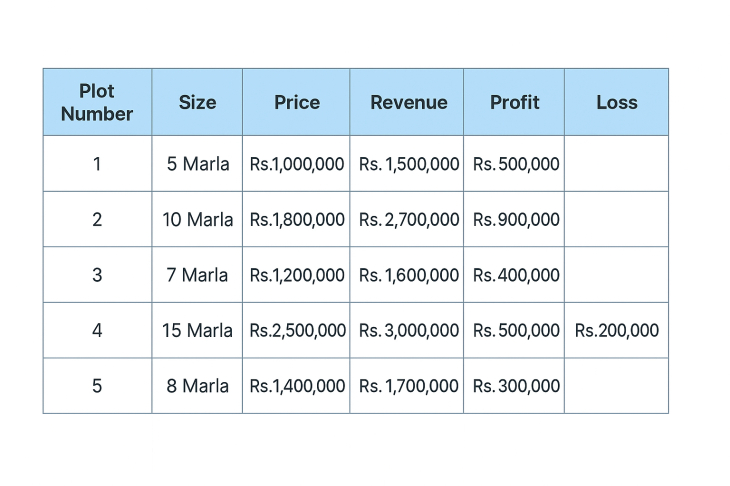Select the Size column header

pyautogui.click(x=197, y=102)
